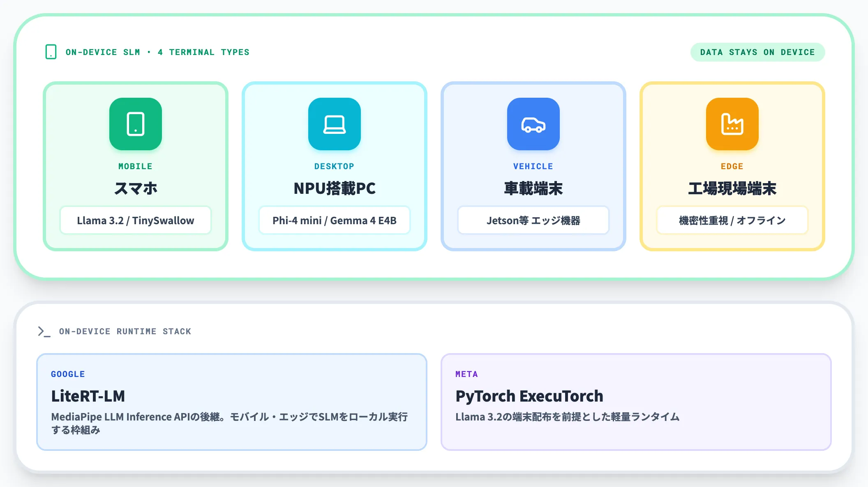Open the PyTorch ExecuTorch heading
Image resolution: width=868 pixels, height=487 pixels.
[x=529, y=396]
